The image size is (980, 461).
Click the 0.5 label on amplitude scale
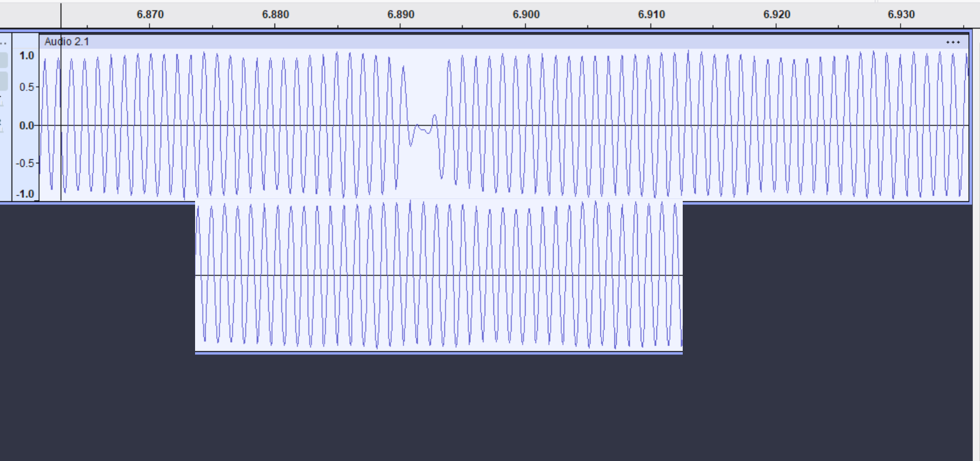click(27, 87)
